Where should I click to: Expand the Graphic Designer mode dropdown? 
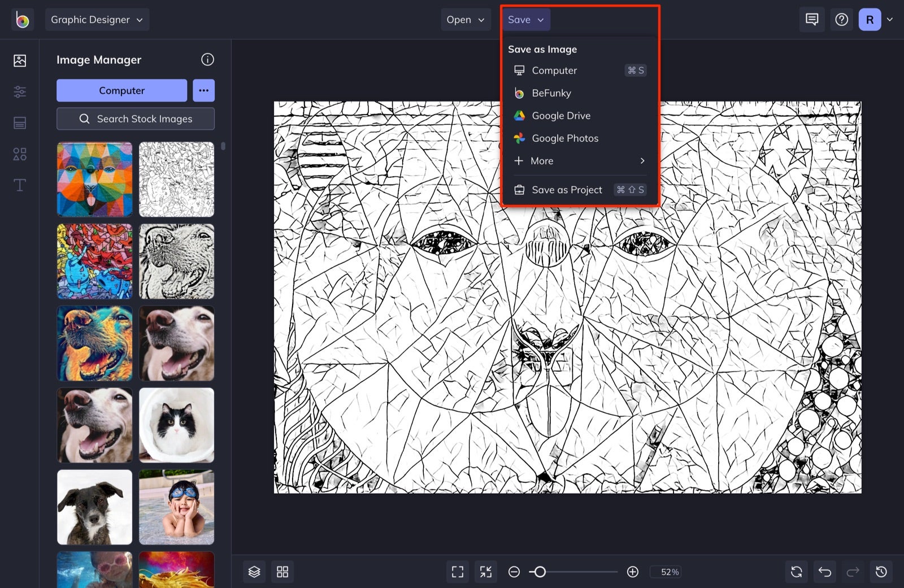97,19
